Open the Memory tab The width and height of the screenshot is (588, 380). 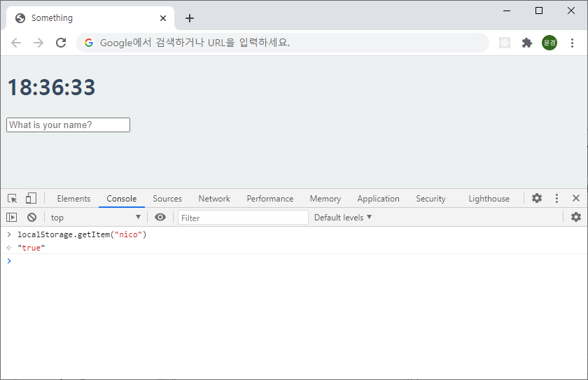(325, 199)
